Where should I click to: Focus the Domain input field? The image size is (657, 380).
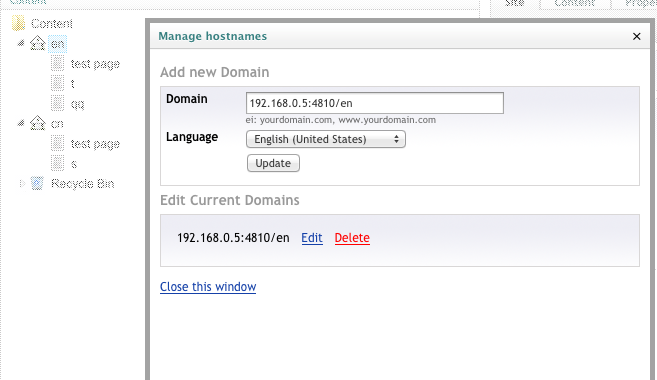coord(375,103)
